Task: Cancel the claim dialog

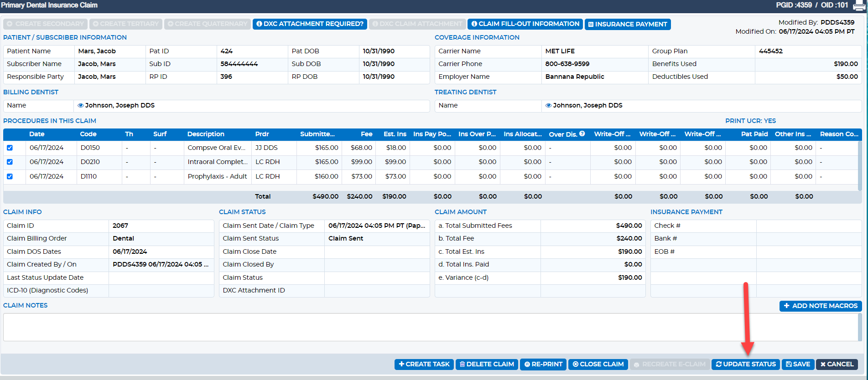Action: click(x=837, y=364)
